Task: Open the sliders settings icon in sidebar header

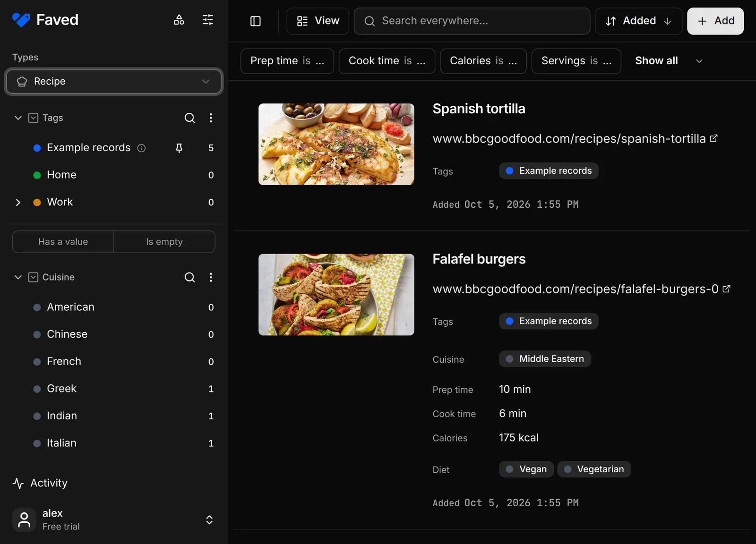Action: click(208, 20)
